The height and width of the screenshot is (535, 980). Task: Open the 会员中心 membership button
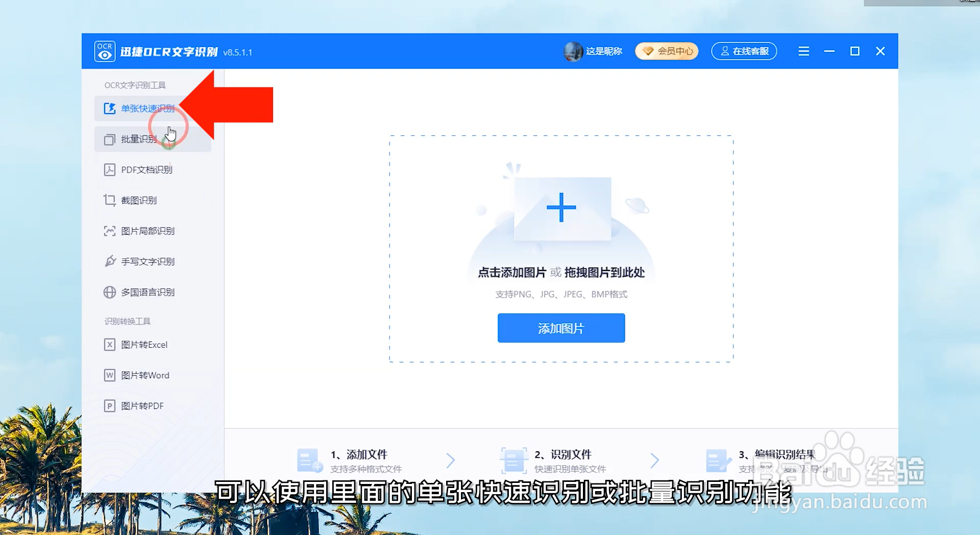pyautogui.click(x=667, y=51)
